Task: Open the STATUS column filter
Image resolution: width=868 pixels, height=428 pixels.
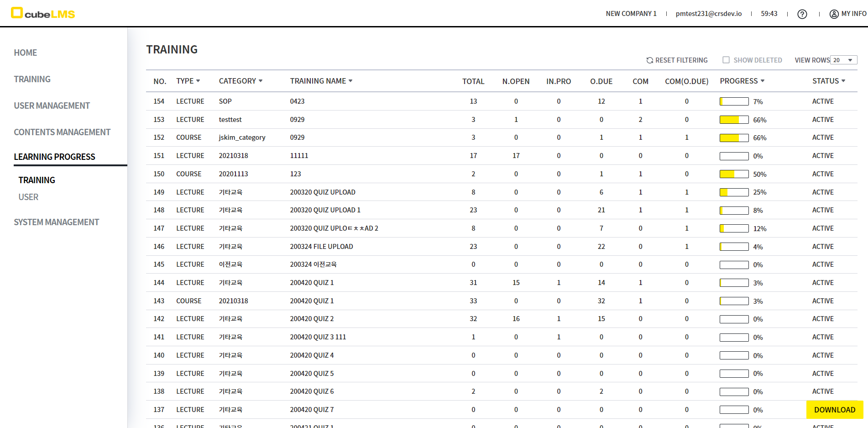Action: coord(843,81)
